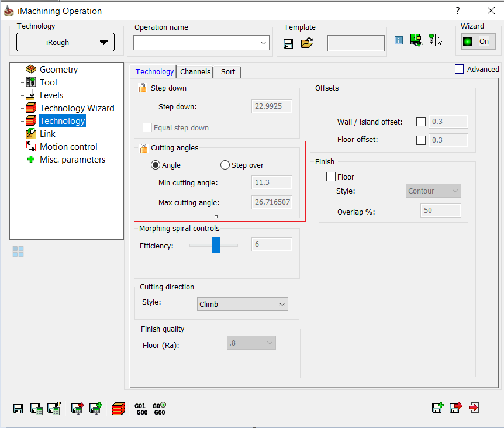Toggle the Equal step down checkbox
504x428 pixels.
(x=147, y=127)
